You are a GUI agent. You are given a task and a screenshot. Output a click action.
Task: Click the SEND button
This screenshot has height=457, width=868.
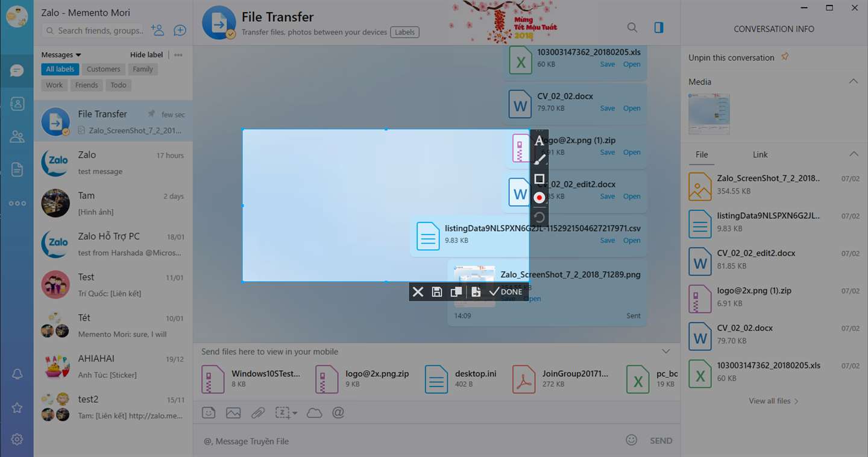(661, 441)
